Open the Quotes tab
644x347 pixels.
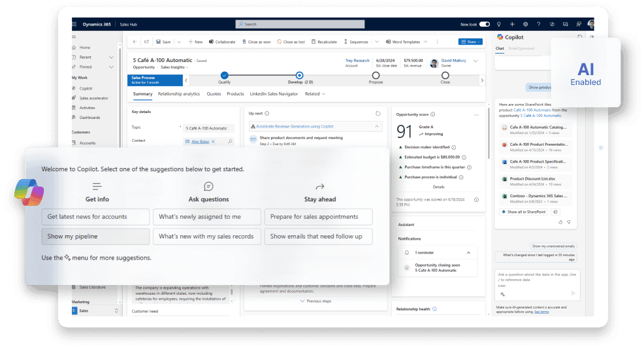214,94
